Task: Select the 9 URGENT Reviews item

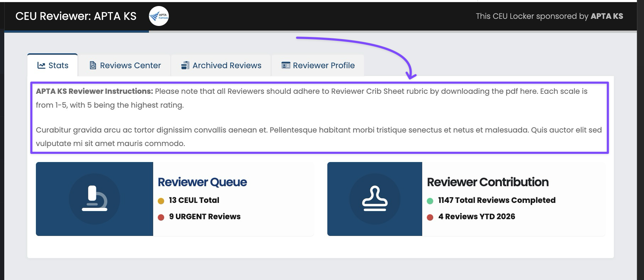Action: (x=205, y=216)
